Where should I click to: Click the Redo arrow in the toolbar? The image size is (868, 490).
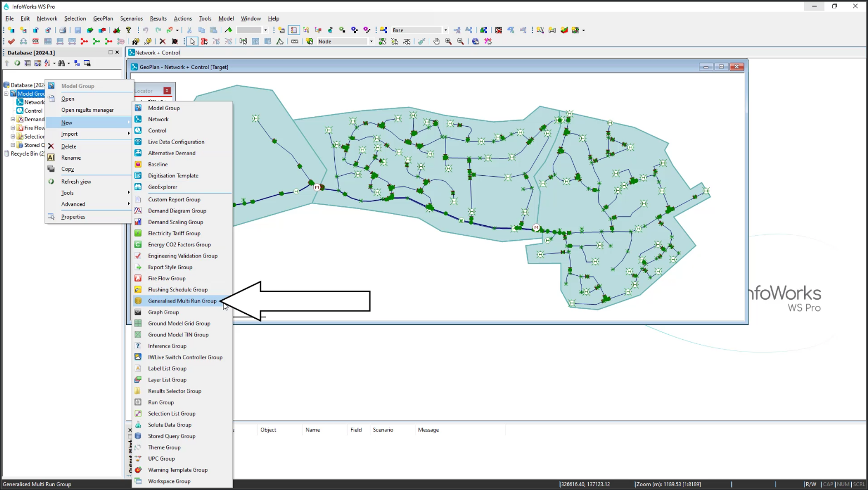158,30
